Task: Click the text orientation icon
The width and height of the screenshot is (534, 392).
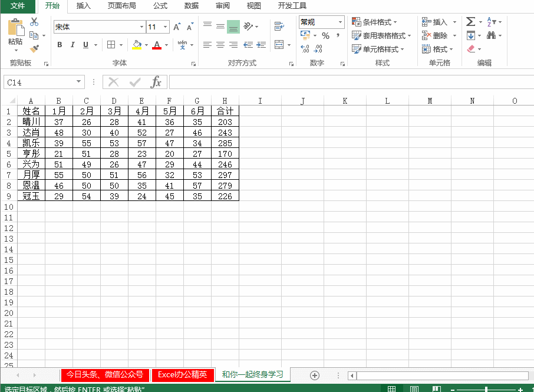Action: [x=248, y=26]
